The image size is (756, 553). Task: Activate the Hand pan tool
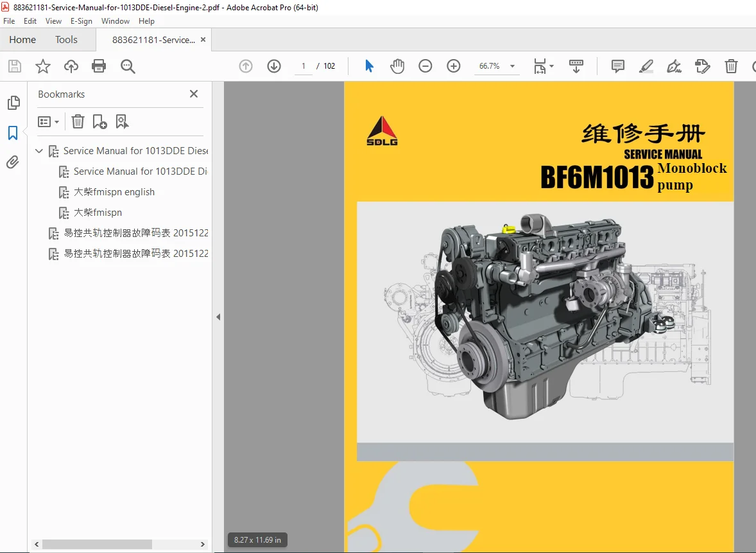pos(397,66)
